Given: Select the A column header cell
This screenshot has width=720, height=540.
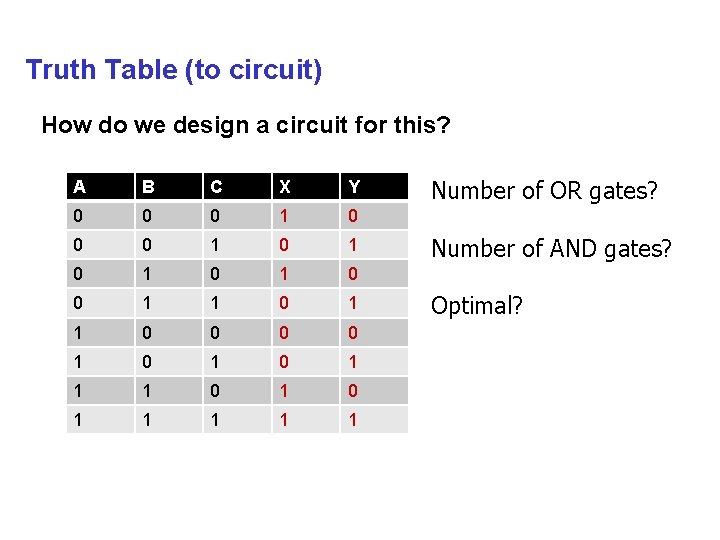Looking at the screenshot, I should [99, 186].
